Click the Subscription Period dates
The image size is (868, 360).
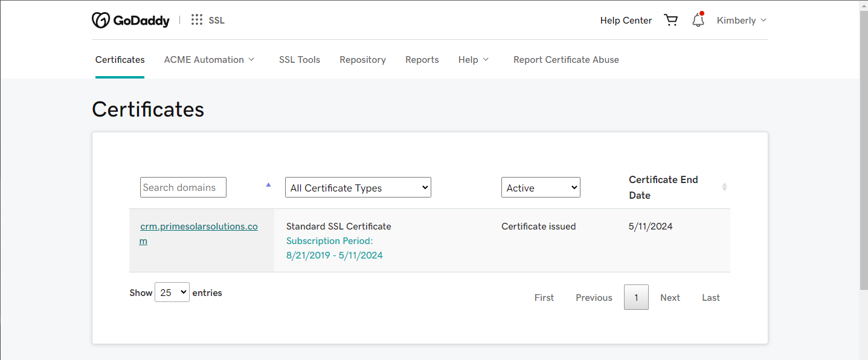click(335, 256)
